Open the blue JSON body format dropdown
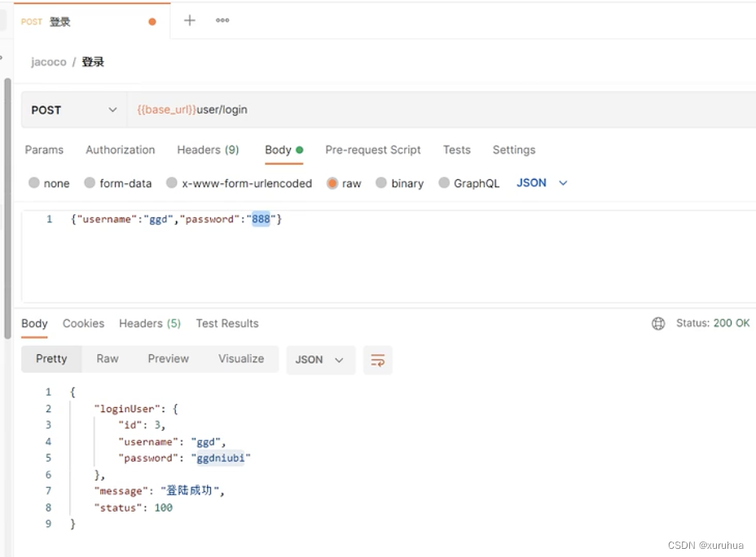Screen dimensions: 756x557 542,183
